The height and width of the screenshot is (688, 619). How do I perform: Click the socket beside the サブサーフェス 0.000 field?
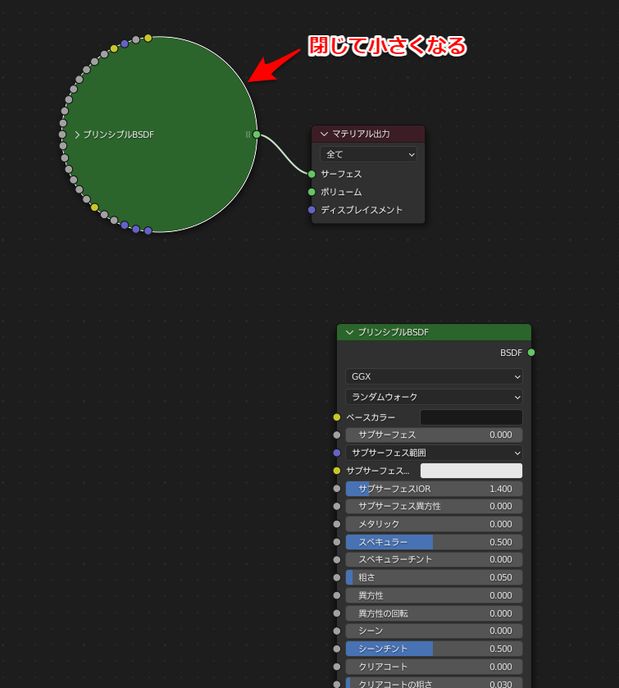(x=336, y=435)
